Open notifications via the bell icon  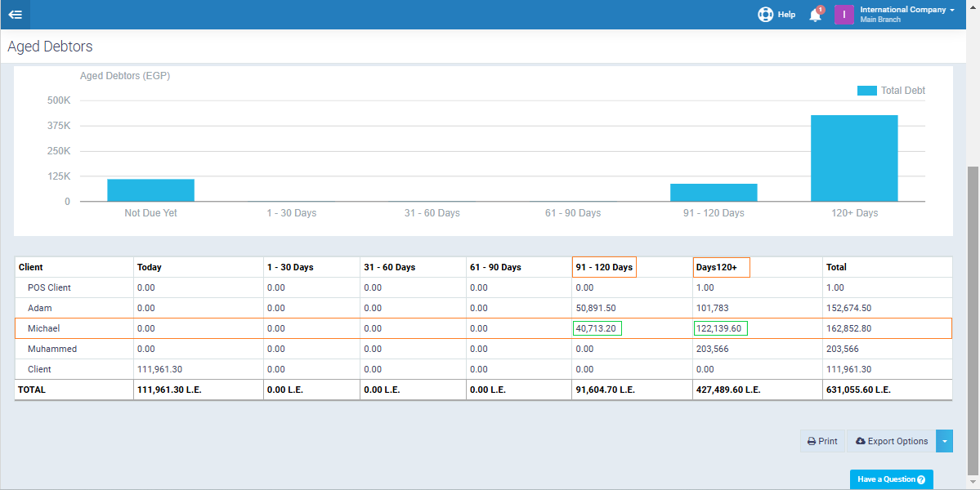813,14
